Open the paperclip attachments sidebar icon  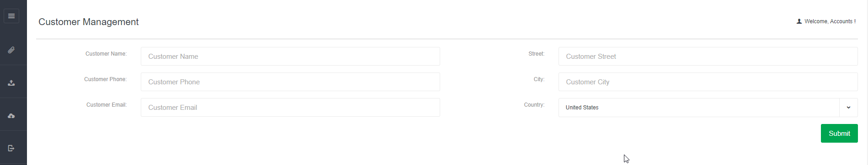tap(11, 50)
